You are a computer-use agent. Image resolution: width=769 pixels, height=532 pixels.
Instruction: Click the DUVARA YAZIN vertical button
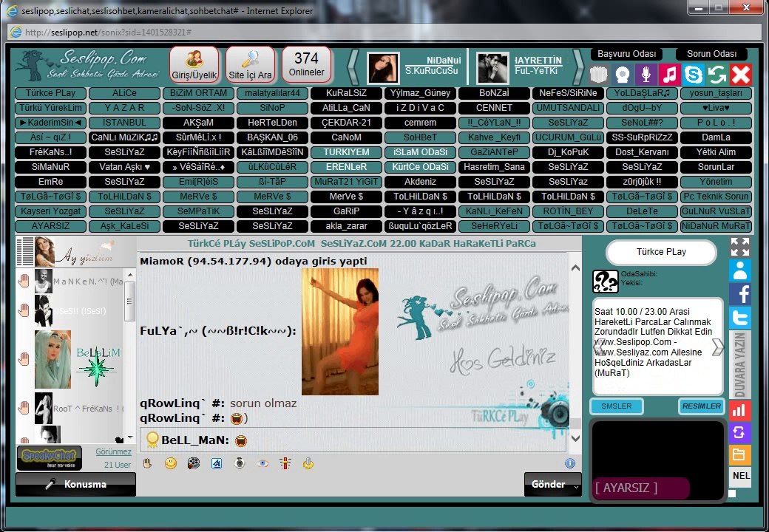click(x=739, y=364)
